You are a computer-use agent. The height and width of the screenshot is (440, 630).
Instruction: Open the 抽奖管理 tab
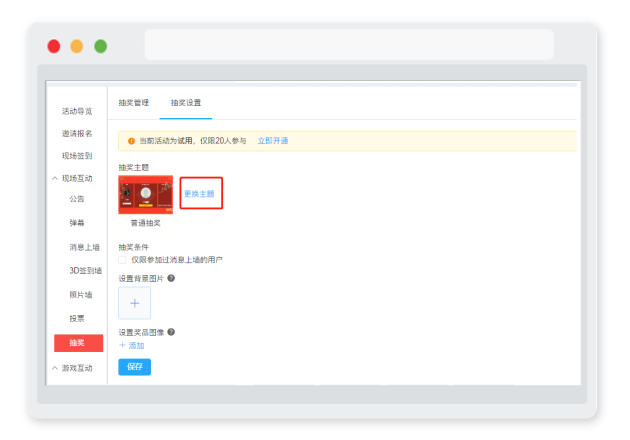point(133,103)
